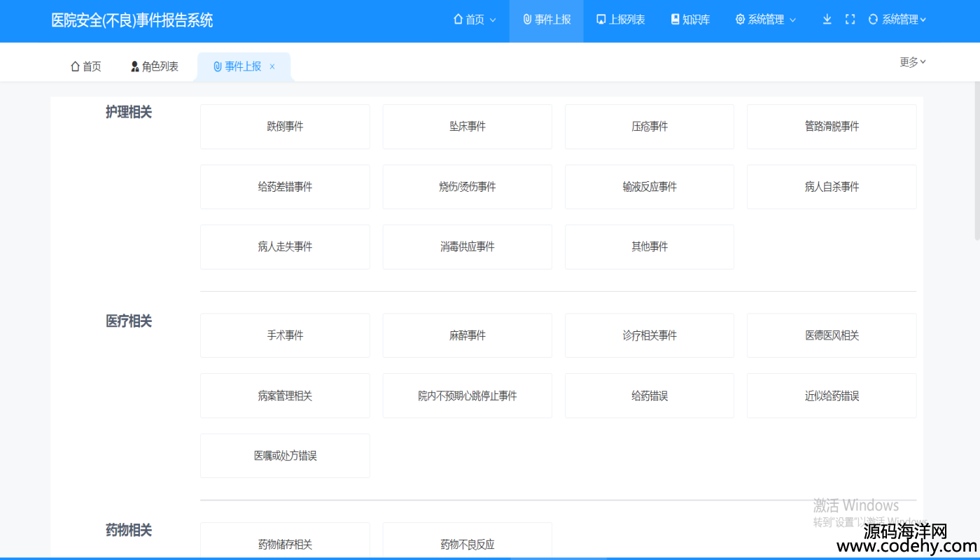Close the 事件上报 tab
The width and height of the screenshot is (980, 560).
coord(272,66)
